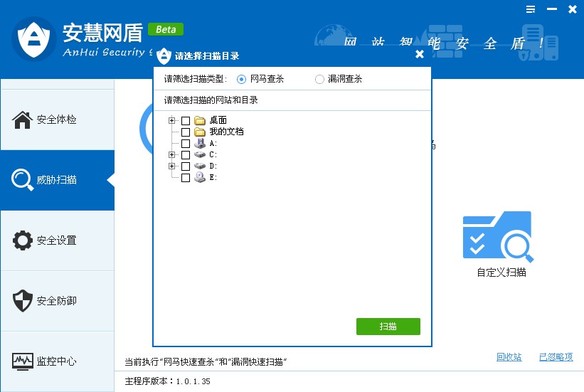Click the gear icon for 安全设置

(23, 240)
